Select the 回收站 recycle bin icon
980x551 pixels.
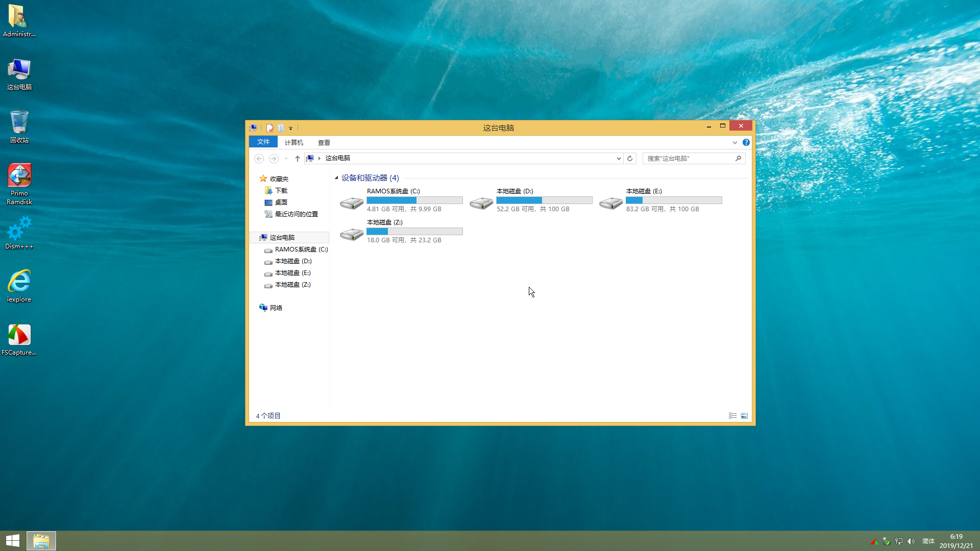[19, 127]
